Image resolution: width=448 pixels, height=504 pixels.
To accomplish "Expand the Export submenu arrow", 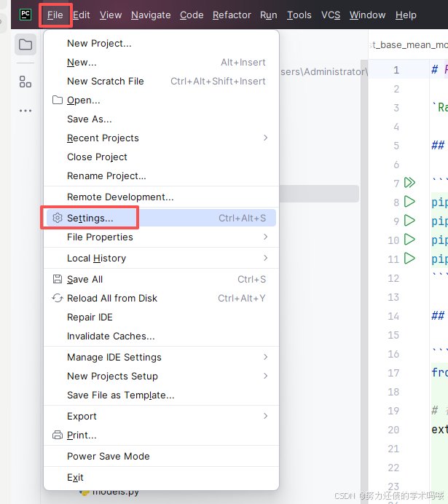I will (265, 416).
